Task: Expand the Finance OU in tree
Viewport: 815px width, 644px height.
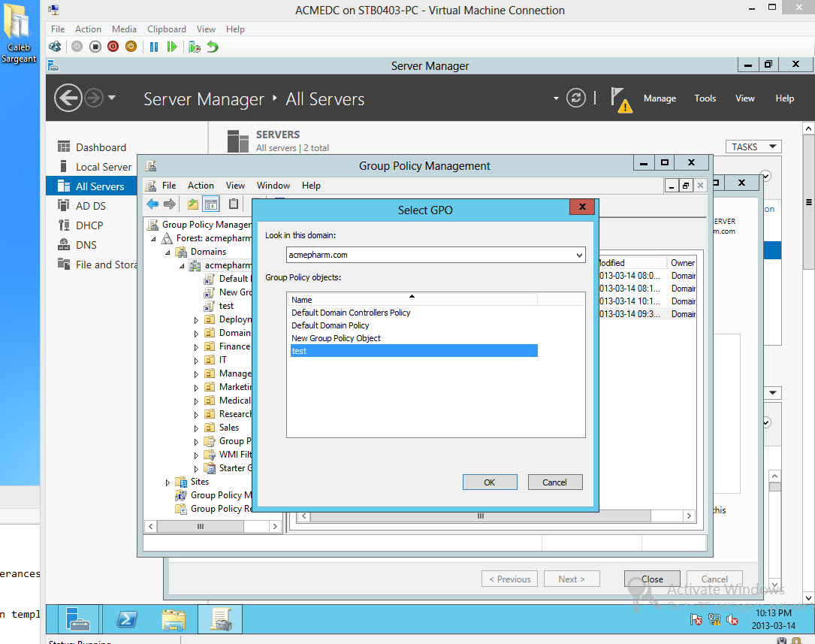Action: pyautogui.click(x=196, y=346)
